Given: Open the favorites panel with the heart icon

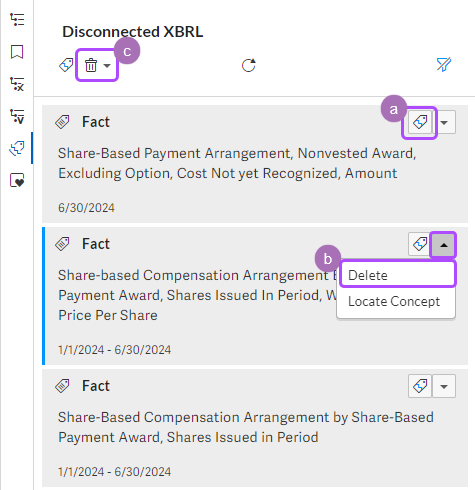Looking at the screenshot, I should (17, 180).
